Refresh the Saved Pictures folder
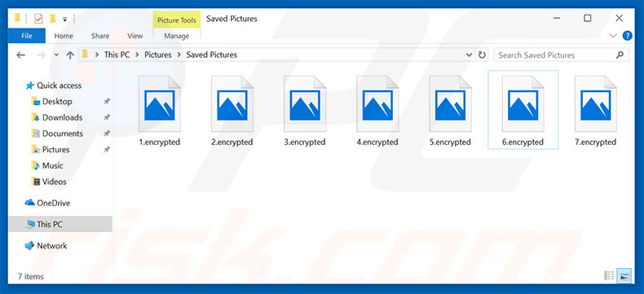Screen dimensions: 644x294 click(482, 55)
